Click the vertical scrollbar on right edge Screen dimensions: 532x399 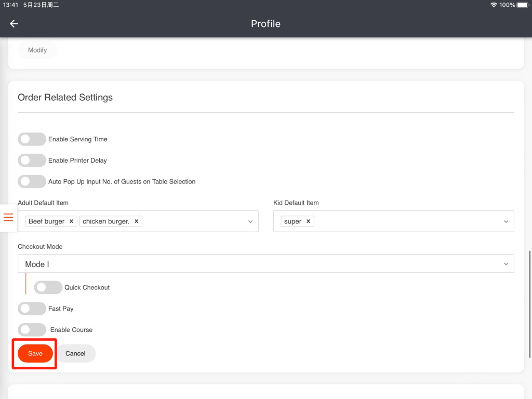coord(529,304)
